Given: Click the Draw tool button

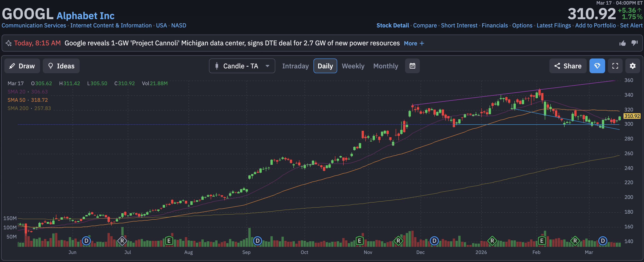Looking at the screenshot, I should pos(22,66).
